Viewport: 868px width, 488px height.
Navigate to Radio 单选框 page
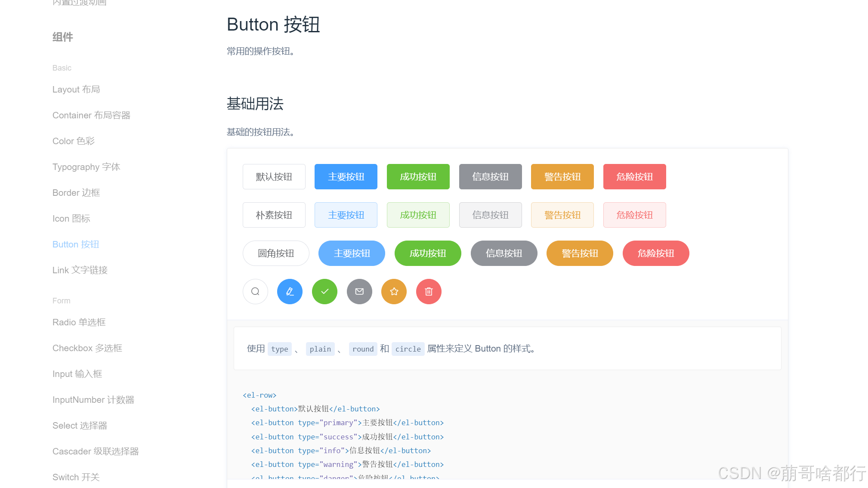[x=79, y=322]
